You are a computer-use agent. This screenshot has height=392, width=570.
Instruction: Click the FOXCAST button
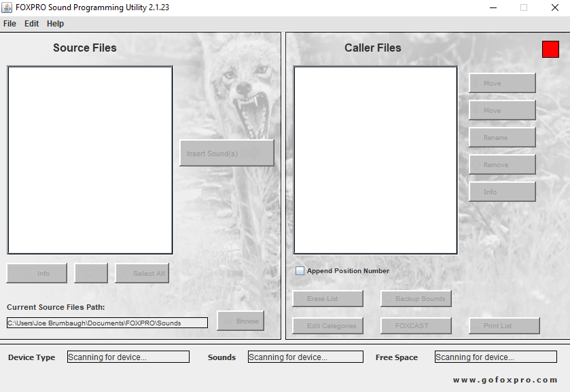coord(416,326)
